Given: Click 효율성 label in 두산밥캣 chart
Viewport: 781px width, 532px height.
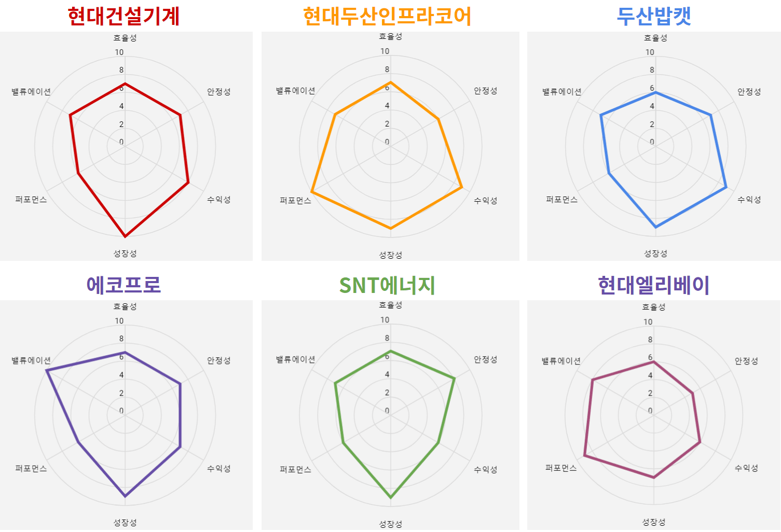Looking at the screenshot, I should tap(655, 38).
